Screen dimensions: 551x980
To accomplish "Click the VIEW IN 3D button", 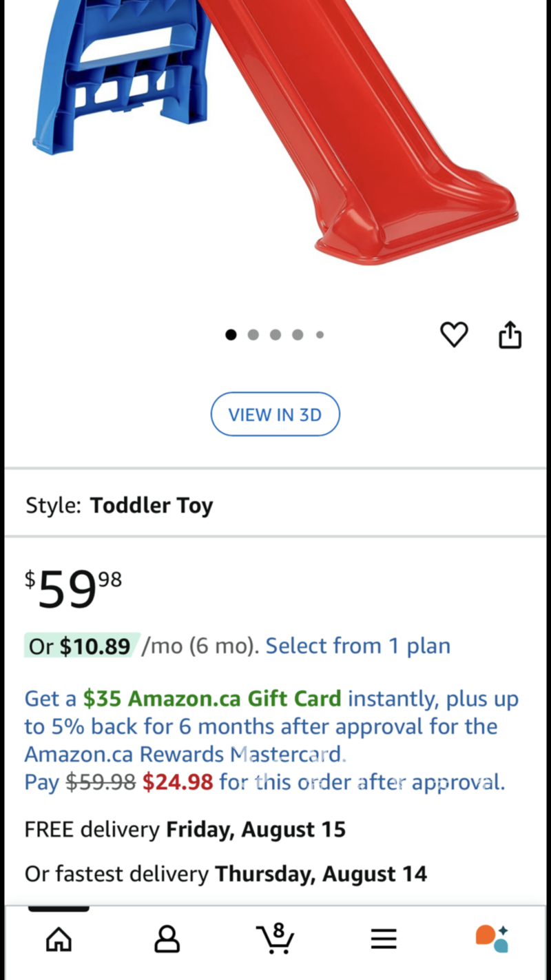I will pyautogui.click(x=275, y=414).
